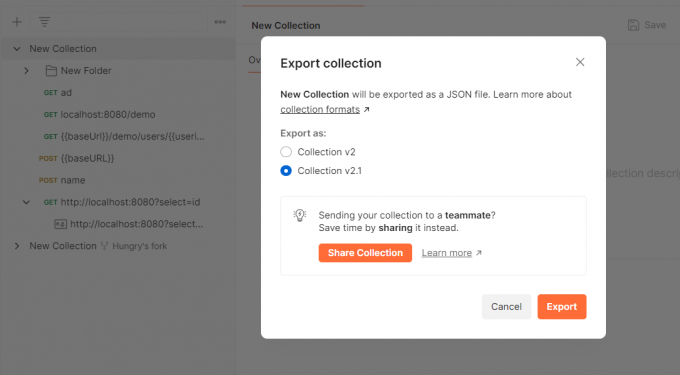Screen dimensions: 680x375
Task: Click the orange Export button
Action: click(562, 307)
